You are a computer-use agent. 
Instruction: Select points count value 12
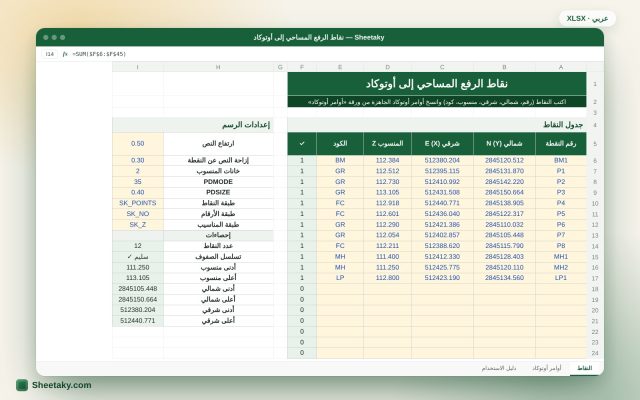[138, 246]
